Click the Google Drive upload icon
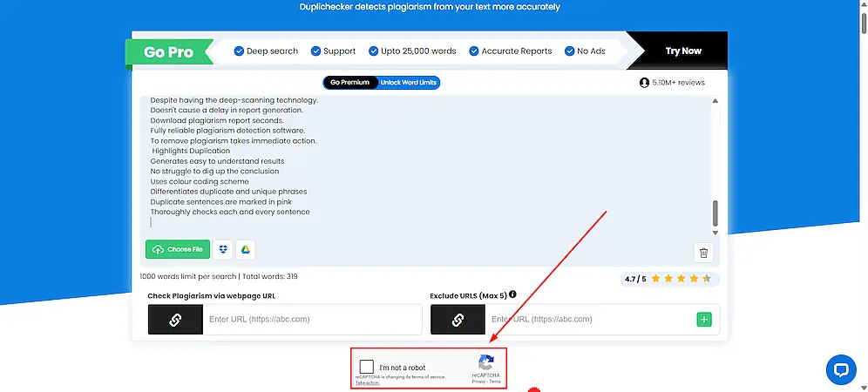868x392 pixels. pos(245,250)
